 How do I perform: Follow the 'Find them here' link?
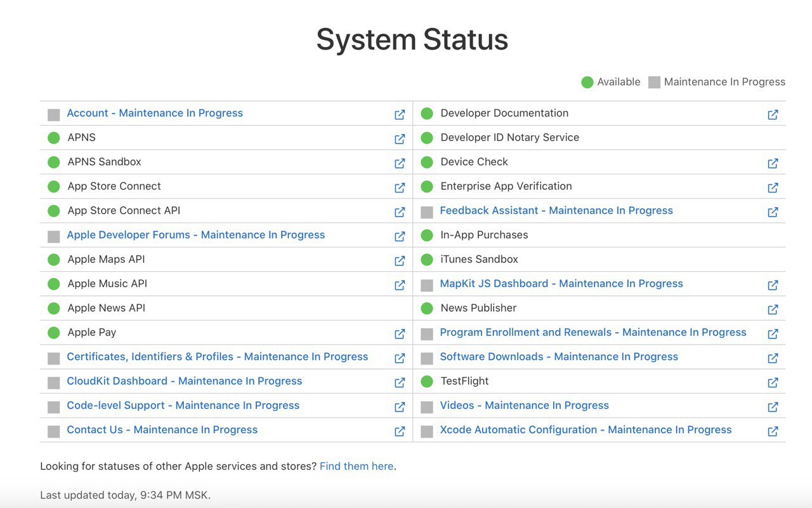(357, 466)
